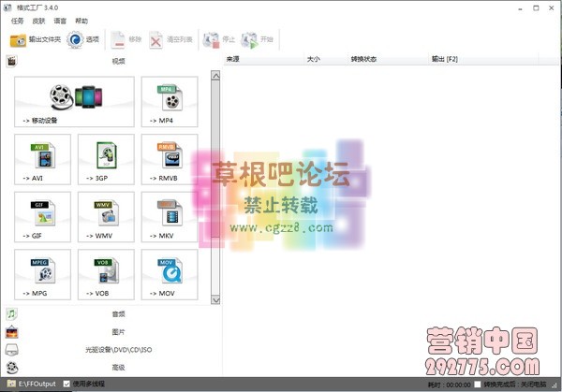Click the optical drive device icon
This screenshot has width=562, height=392.
tap(11, 350)
